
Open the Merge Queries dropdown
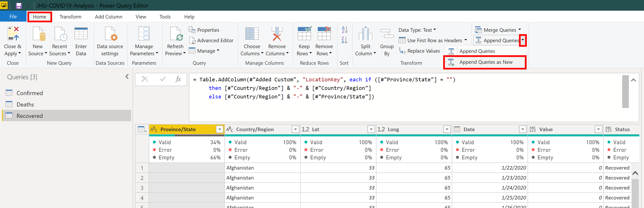(x=520, y=30)
